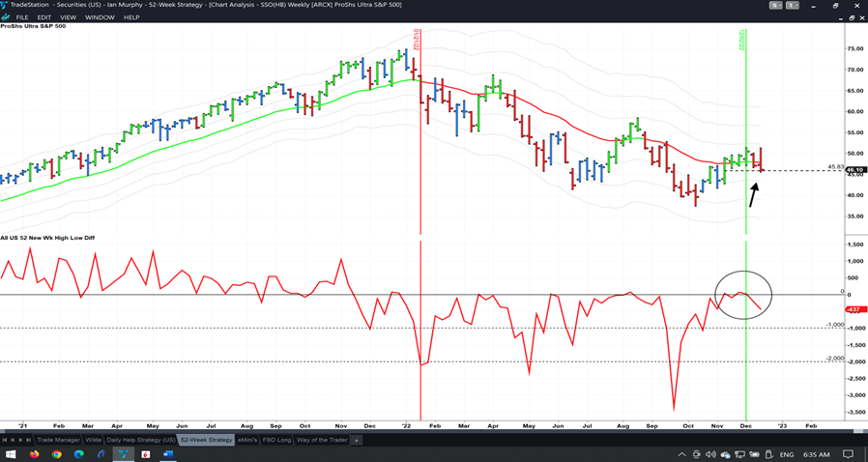Click the TradeStation taskbar icon
This screenshot has height=462, width=868.
[123, 454]
